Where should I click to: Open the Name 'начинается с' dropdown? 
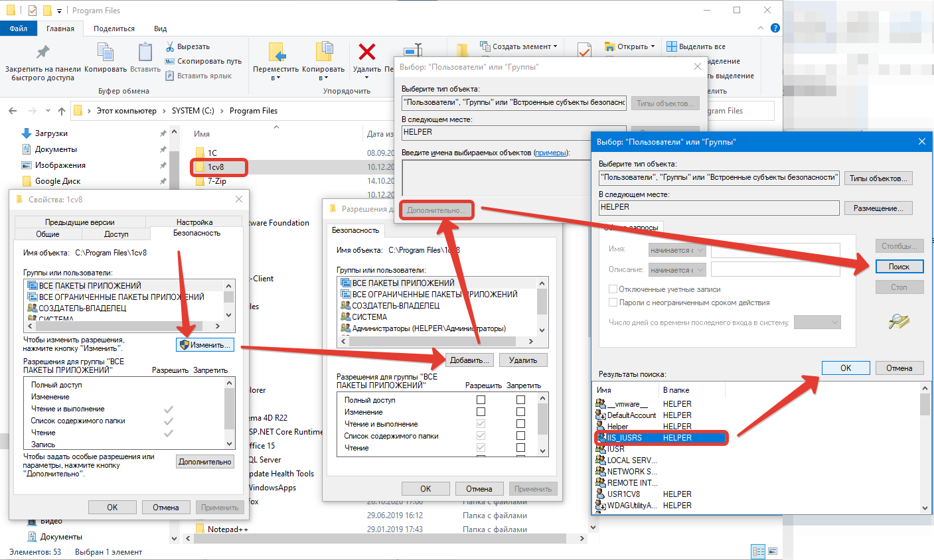click(676, 250)
